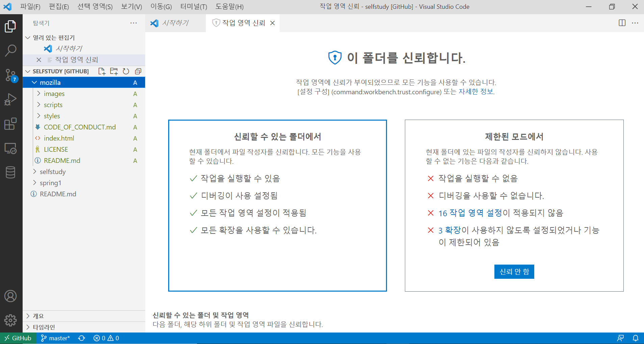
Task: Open explorer panel more actions ellipsis
Action: 134,23
